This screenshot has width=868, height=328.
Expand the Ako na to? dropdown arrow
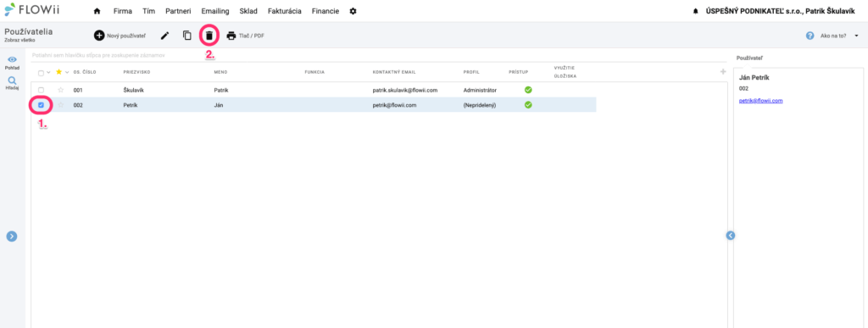click(856, 36)
